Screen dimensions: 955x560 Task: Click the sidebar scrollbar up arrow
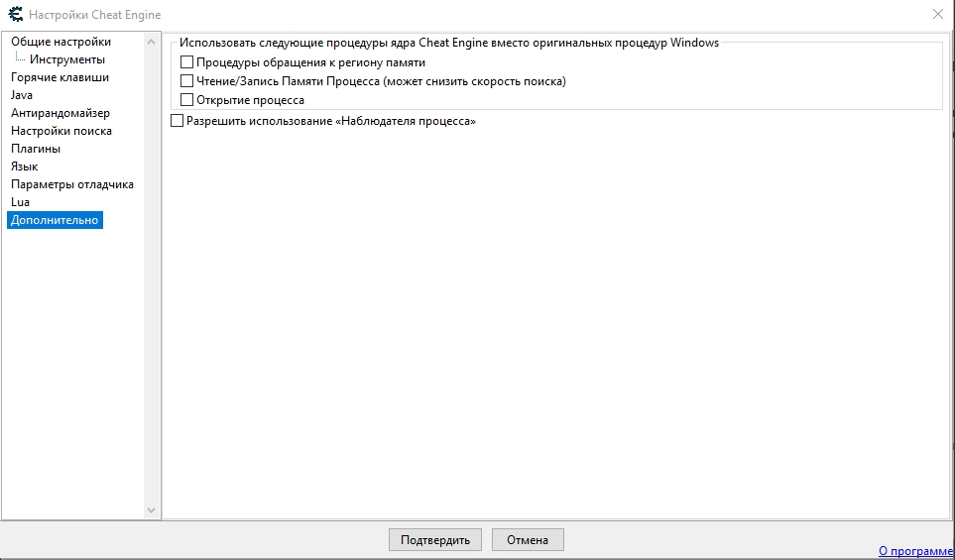152,42
